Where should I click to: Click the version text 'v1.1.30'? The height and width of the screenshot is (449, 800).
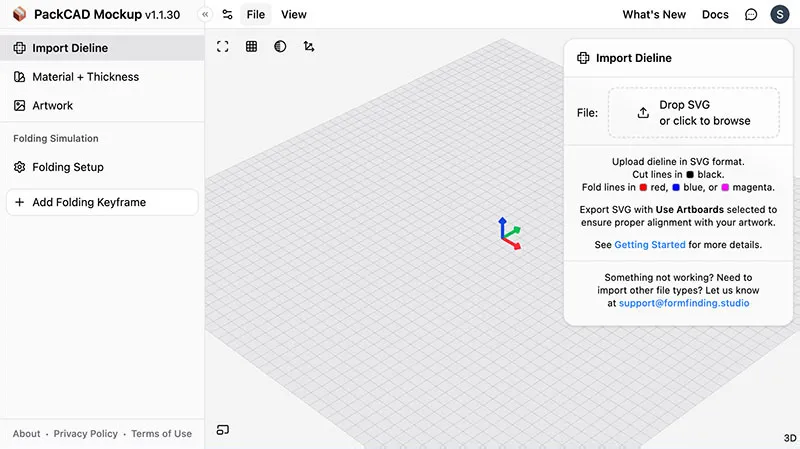162,15
